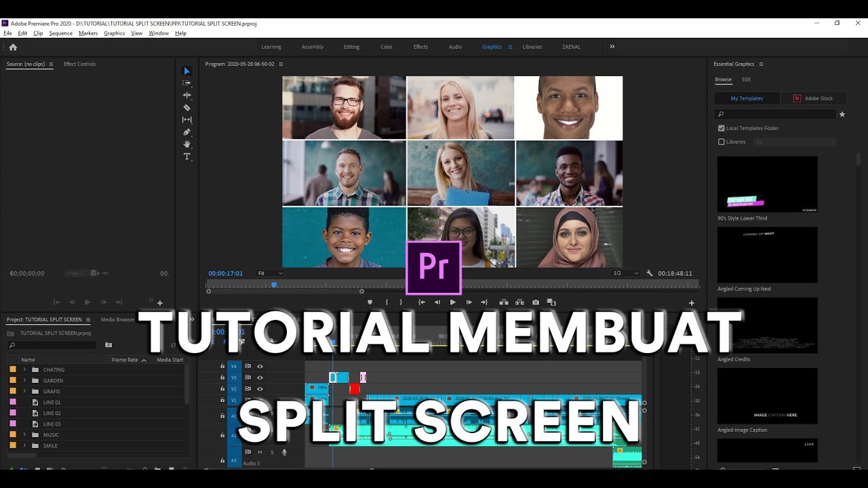The width and height of the screenshot is (868, 488).
Task: Toggle sync lock on track V4
Action: tap(248, 366)
